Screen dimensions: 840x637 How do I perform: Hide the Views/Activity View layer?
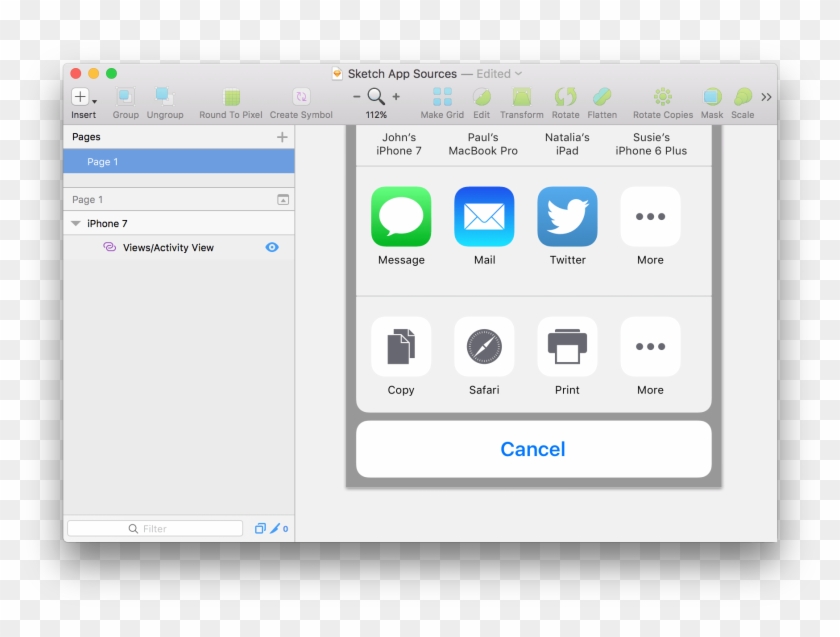[272, 247]
